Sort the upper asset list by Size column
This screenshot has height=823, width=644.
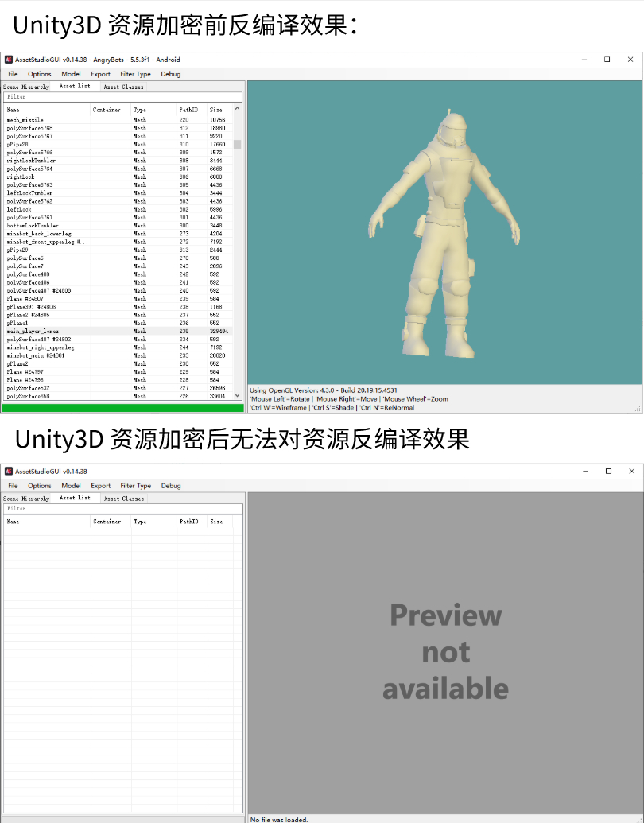pos(216,110)
